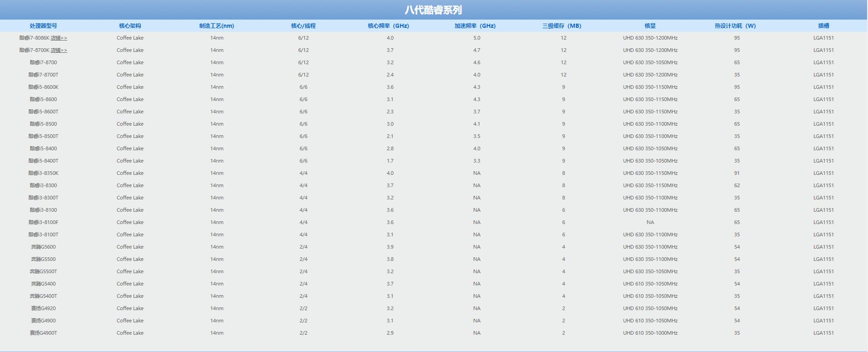Select the 酷睿i5-8500 model cell
This screenshot has height=352, width=868.
pyautogui.click(x=43, y=124)
